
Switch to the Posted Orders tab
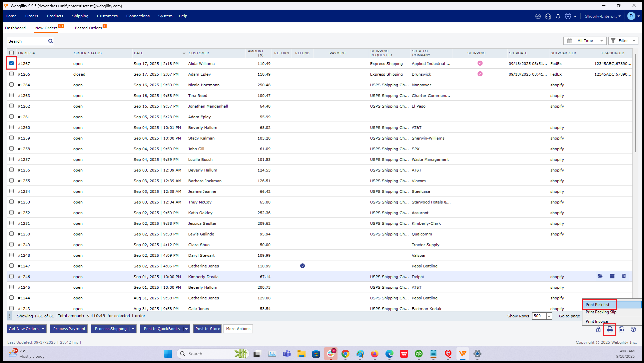[88, 28]
